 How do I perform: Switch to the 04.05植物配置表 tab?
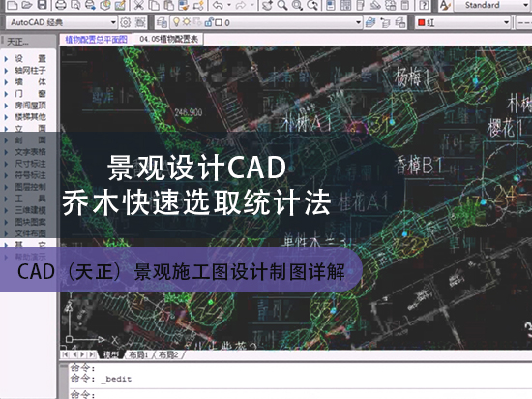[x=168, y=39]
